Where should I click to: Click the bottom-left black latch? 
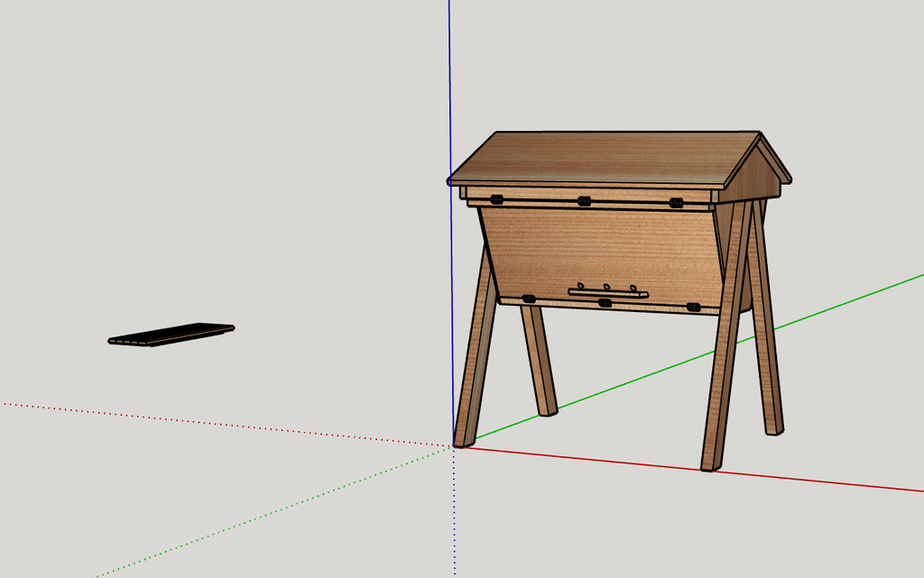pyautogui.click(x=529, y=299)
